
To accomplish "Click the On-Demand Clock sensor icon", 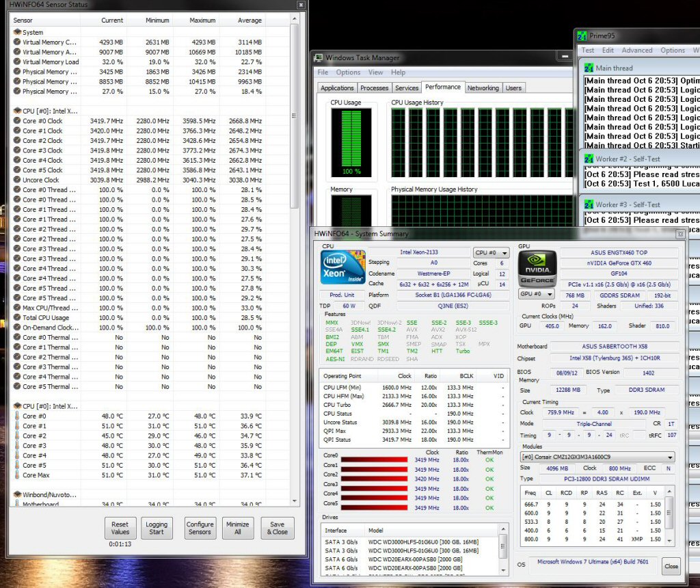I will (x=17, y=328).
